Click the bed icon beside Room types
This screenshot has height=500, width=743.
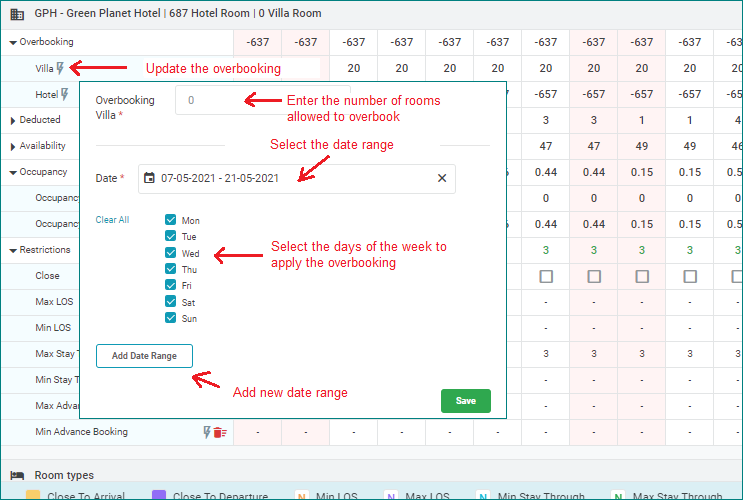17,475
